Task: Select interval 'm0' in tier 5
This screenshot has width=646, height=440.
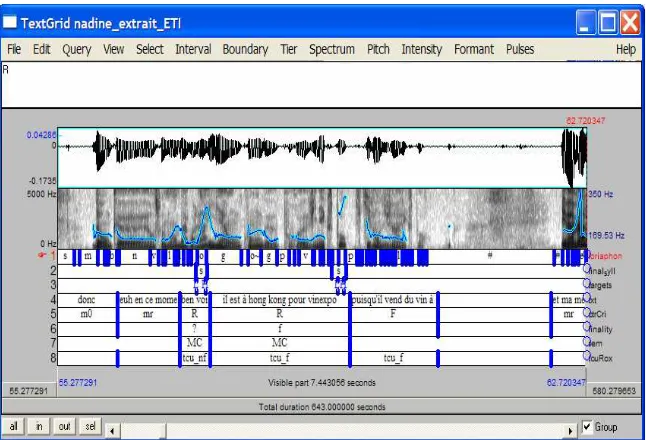Action: click(87, 314)
